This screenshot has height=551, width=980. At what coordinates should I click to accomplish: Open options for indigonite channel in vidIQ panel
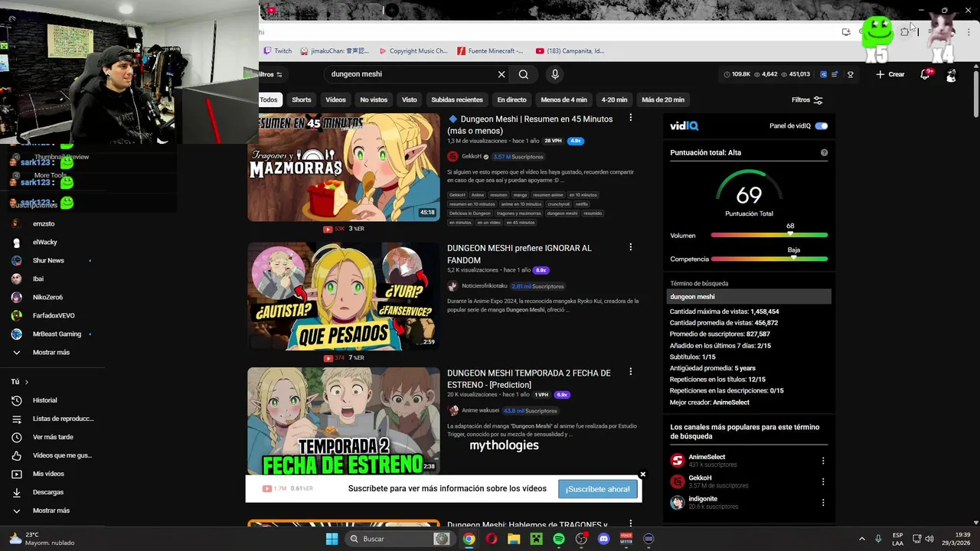[x=823, y=503]
